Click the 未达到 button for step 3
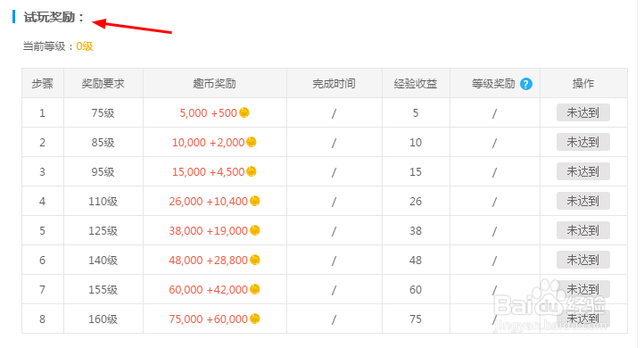This screenshot has height=348, width=644. pyautogui.click(x=582, y=171)
